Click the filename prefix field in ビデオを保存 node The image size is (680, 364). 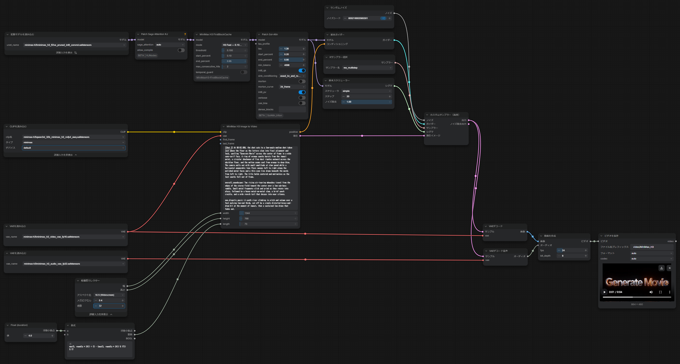(652, 247)
